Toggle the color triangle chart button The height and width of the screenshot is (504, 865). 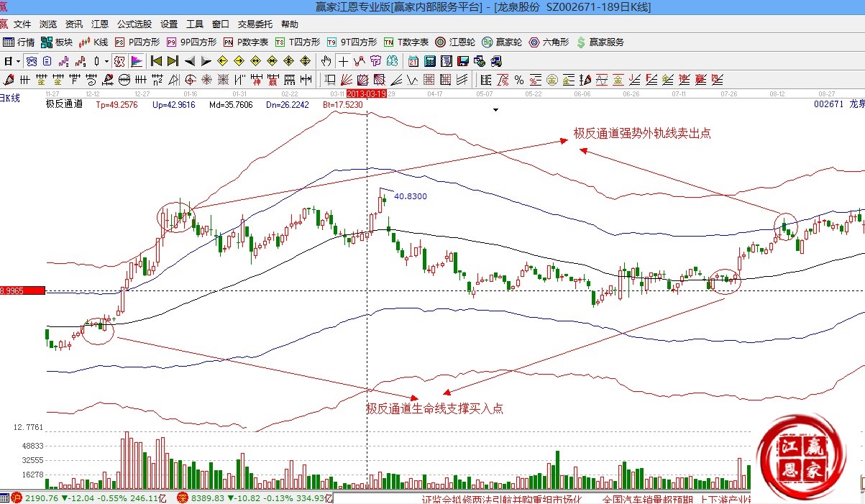(136, 61)
